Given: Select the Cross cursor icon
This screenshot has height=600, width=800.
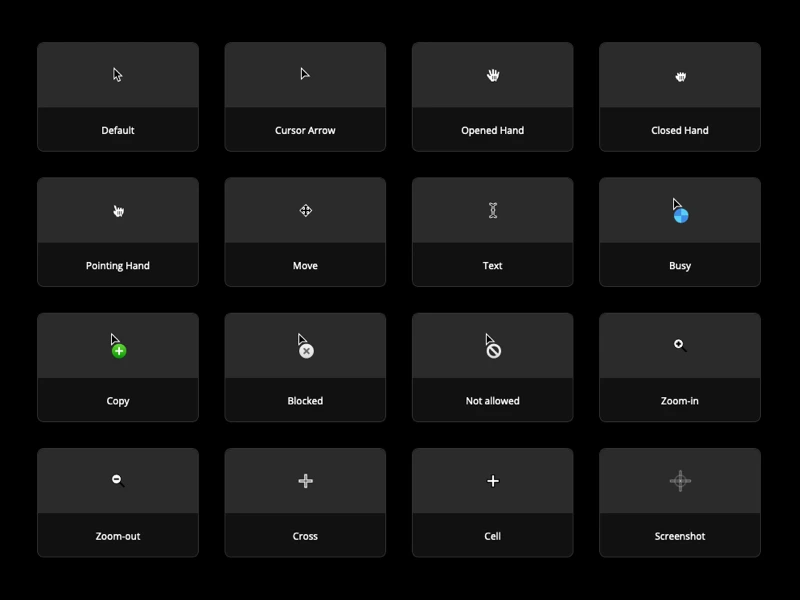Looking at the screenshot, I should coord(306,481).
